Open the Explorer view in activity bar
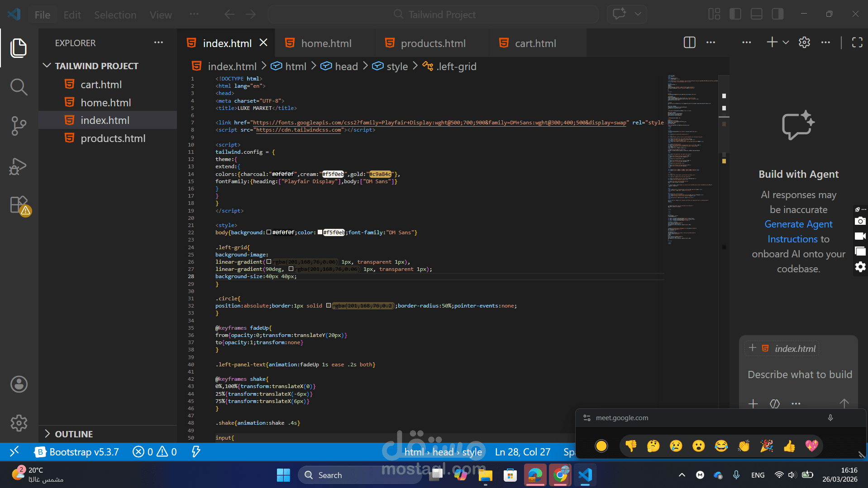 19,48
